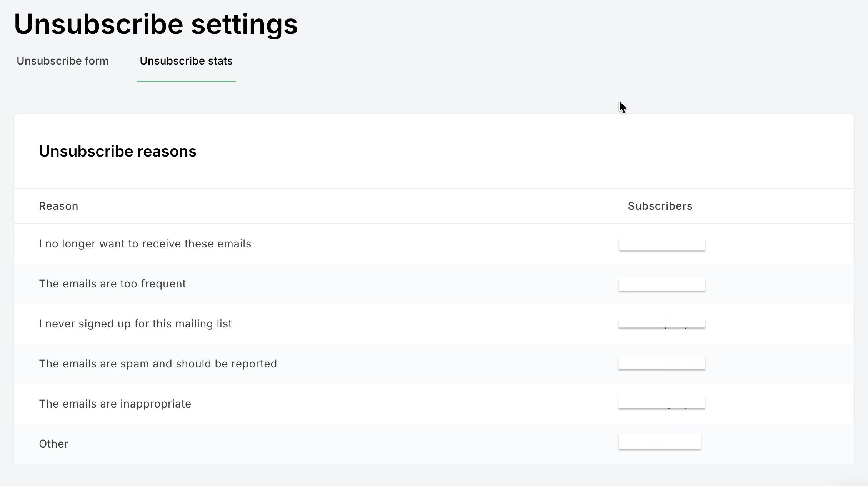Viewport: 868px width, 486px height.
Task: Click the subscriber count for the Other reason
Action: 660,441
